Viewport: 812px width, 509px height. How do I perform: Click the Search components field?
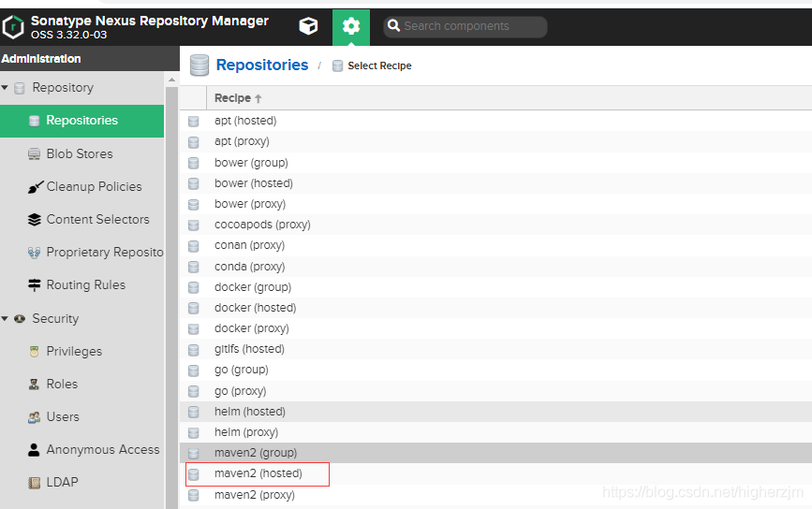point(465,26)
